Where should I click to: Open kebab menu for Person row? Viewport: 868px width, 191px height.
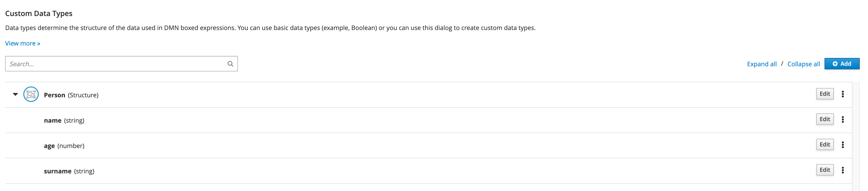[842, 94]
